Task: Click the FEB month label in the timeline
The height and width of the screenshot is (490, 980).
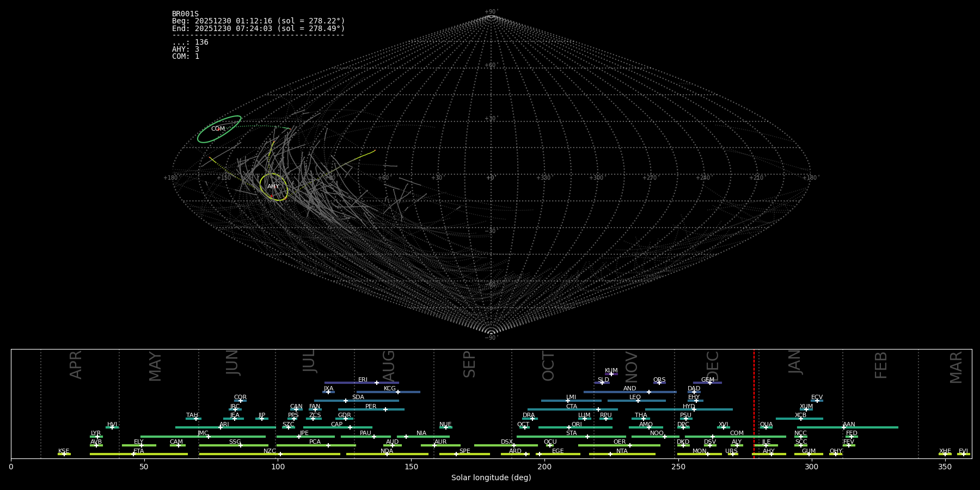Action: [881, 365]
